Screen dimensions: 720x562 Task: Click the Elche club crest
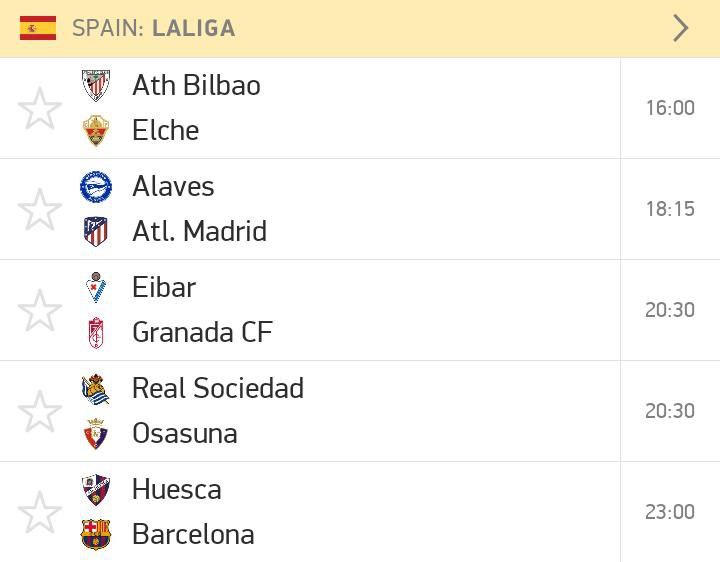[96, 130]
